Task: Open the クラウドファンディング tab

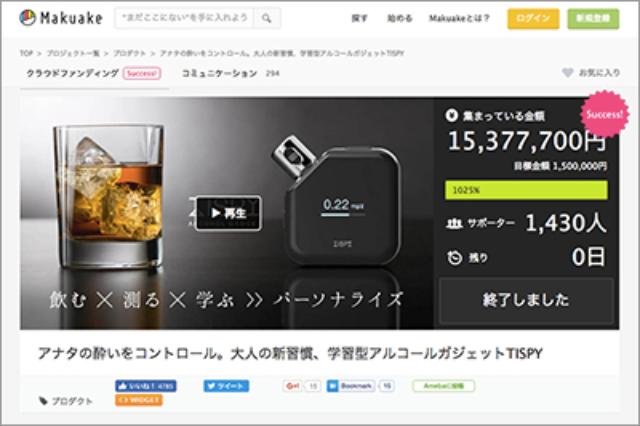Action: pyautogui.click(x=72, y=73)
